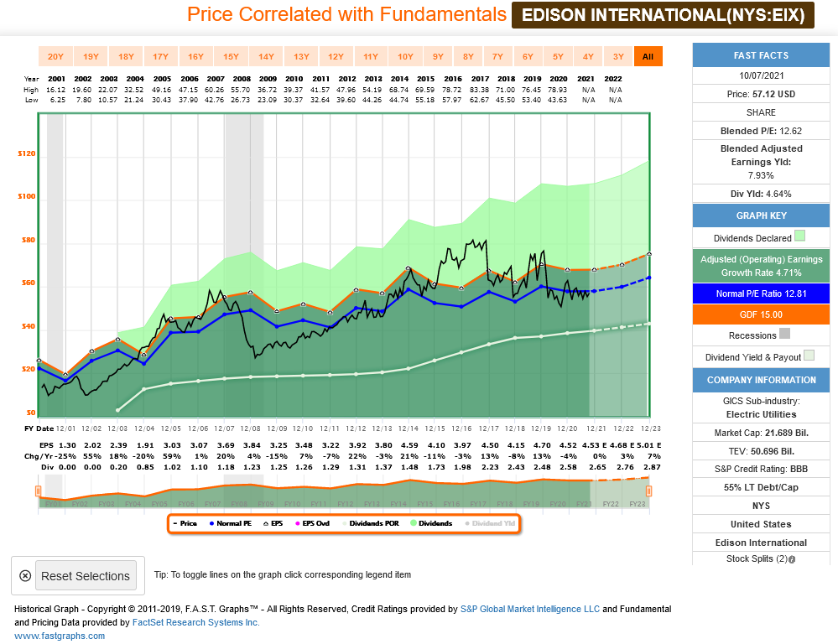Click the Blended Adjusted Earnings Yld 7.93% row

click(x=761, y=162)
